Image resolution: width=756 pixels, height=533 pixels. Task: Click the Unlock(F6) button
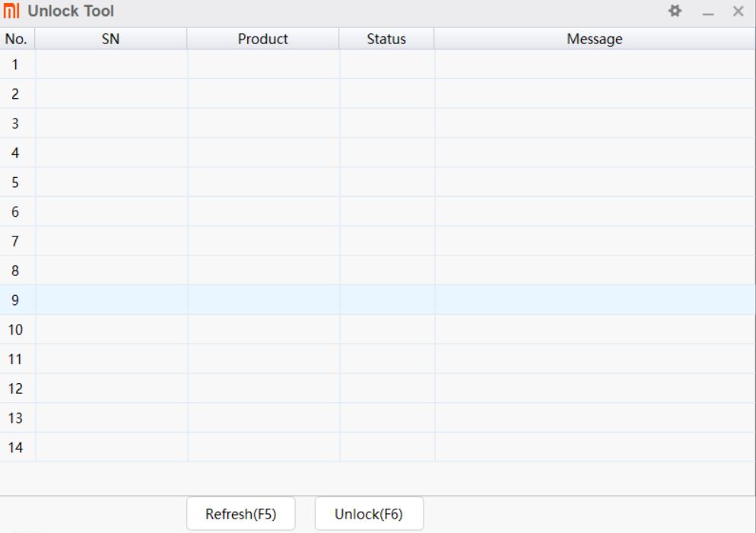369,514
